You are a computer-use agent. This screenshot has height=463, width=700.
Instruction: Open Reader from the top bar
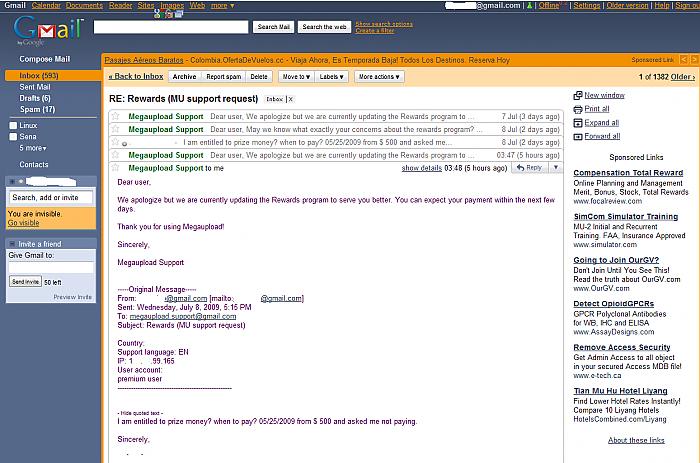(x=121, y=5)
